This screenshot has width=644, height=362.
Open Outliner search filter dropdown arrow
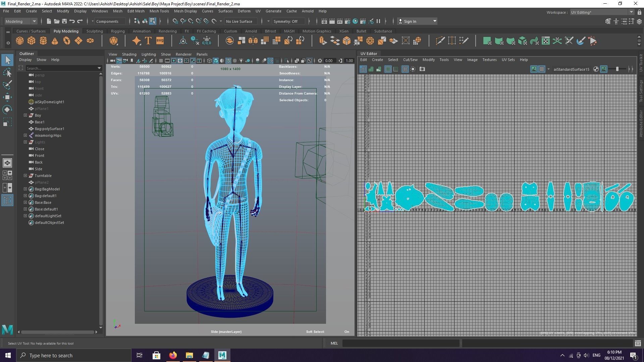pos(99,68)
